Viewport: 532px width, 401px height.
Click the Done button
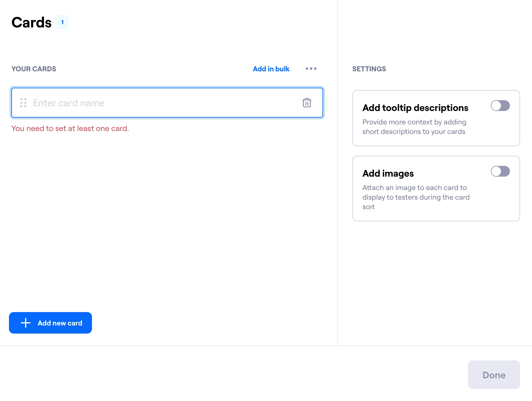point(494,375)
